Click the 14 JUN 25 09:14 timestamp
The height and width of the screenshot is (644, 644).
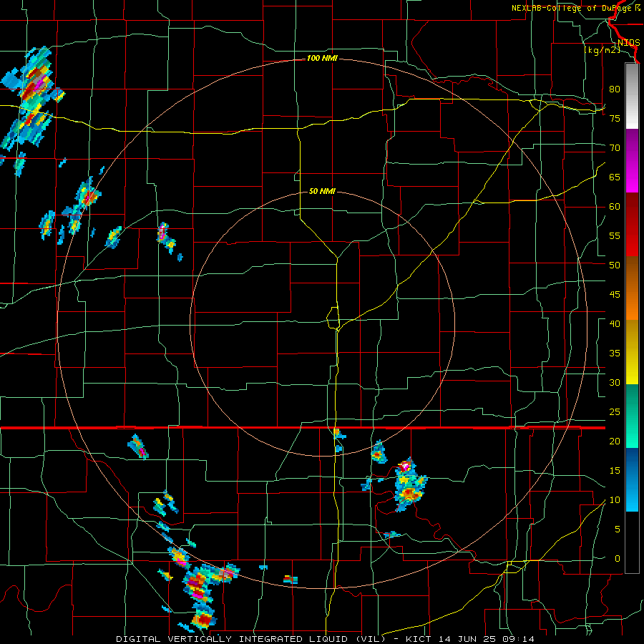click(486, 639)
